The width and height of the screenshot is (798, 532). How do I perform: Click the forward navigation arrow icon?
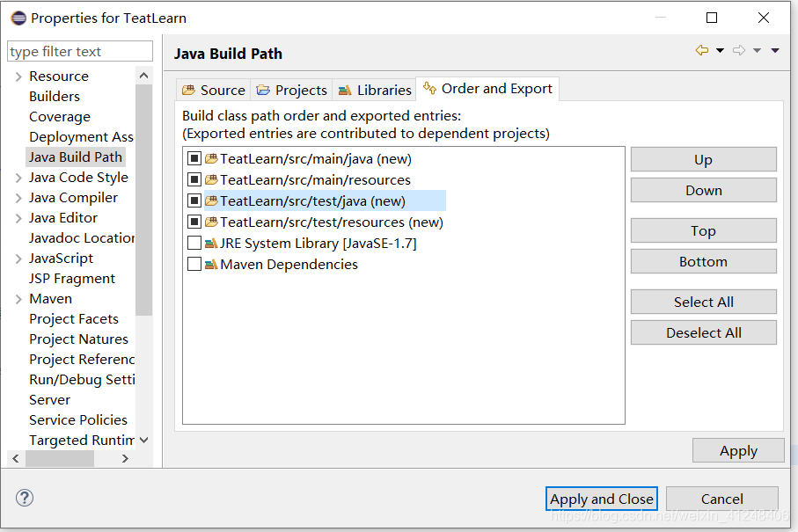tap(739, 51)
